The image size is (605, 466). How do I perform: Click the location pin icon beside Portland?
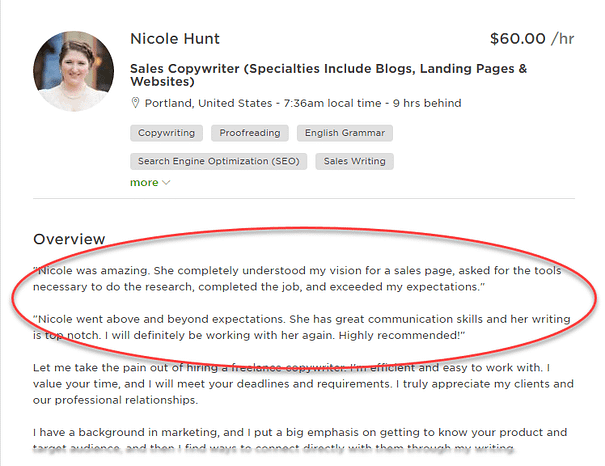(x=136, y=104)
